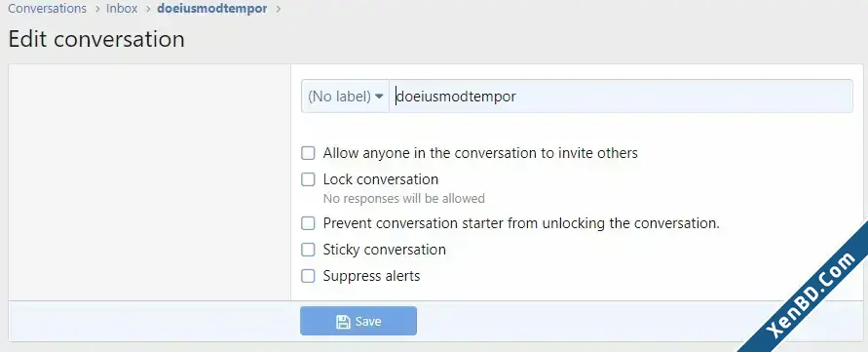
Task: Click the chevron after Inbox breadcrumb
Action: pyautogui.click(x=147, y=9)
